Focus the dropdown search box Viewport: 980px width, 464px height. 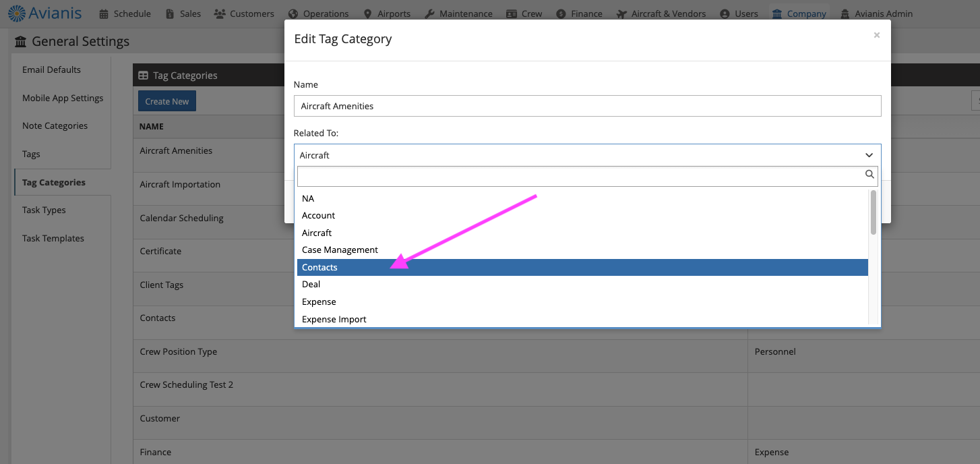coord(580,176)
